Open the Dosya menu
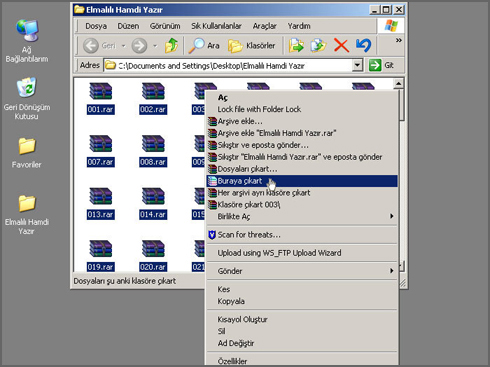This screenshot has width=490, height=367. [x=96, y=26]
